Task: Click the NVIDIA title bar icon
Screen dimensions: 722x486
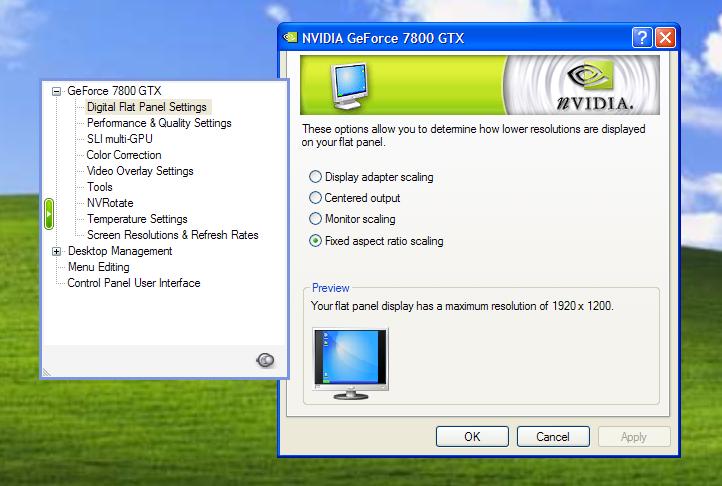Action: [290, 37]
